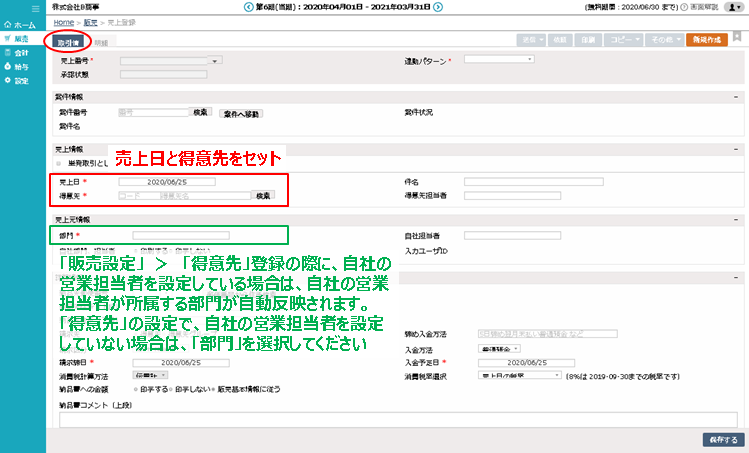Click the 案件へ移動 button

tap(241, 114)
